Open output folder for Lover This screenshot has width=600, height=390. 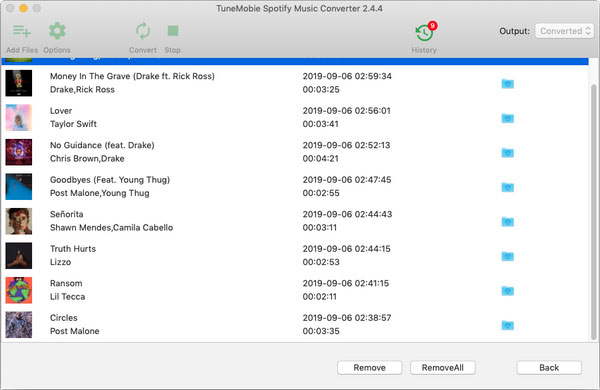507,118
